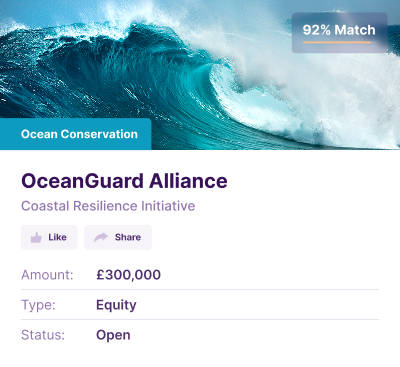
Task: Select the £300,000 amount value
Action: tap(129, 275)
